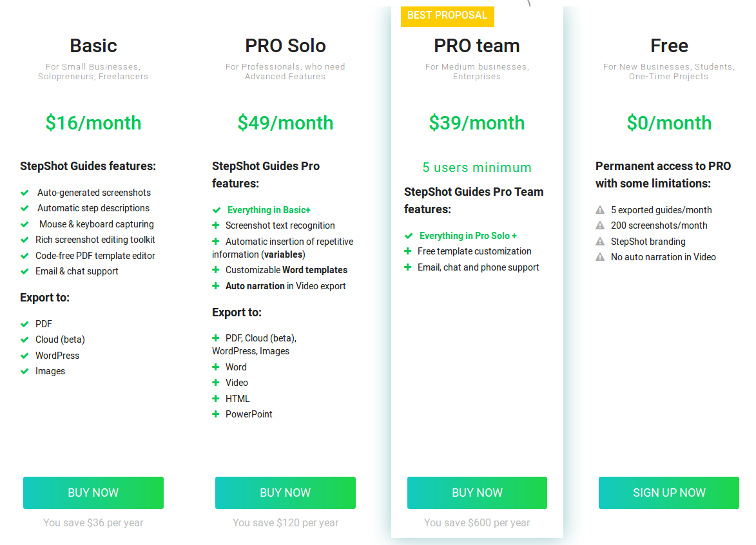This screenshot has height=545, width=756.
Task: Click the checkmark next to WordPress export
Action: [26, 355]
